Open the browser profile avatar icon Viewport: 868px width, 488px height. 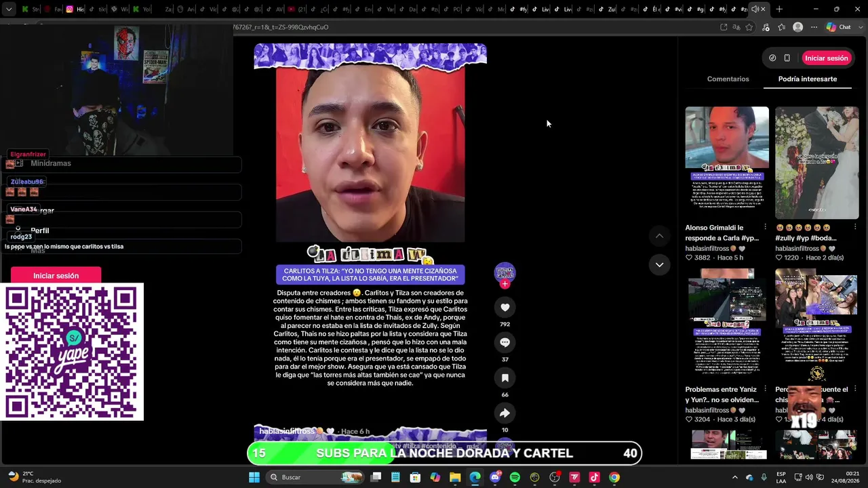798,27
